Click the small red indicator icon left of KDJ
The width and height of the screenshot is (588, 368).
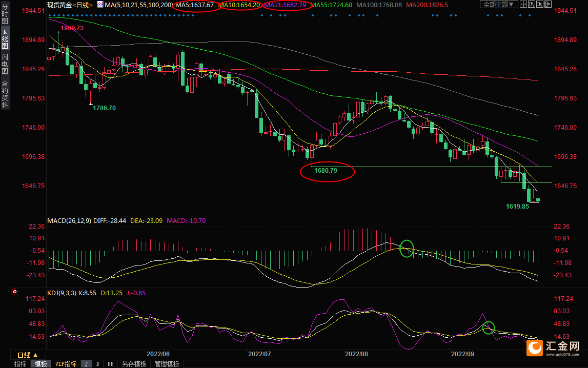pyautogui.click(x=15, y=292)
